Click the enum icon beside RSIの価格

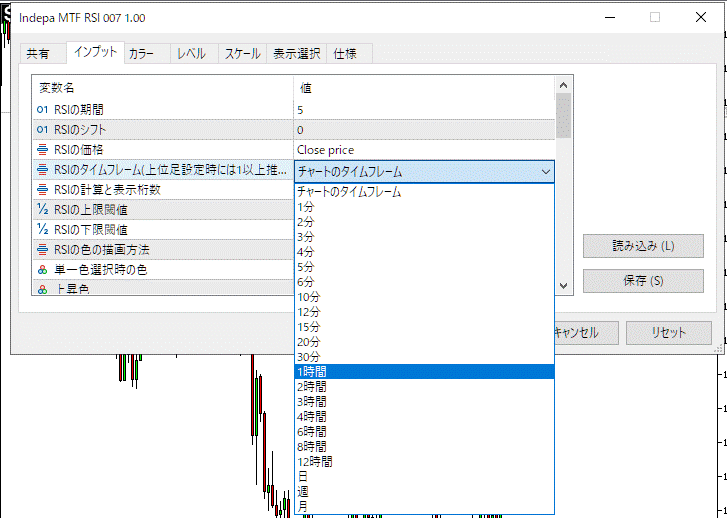(x=42, y=149)
